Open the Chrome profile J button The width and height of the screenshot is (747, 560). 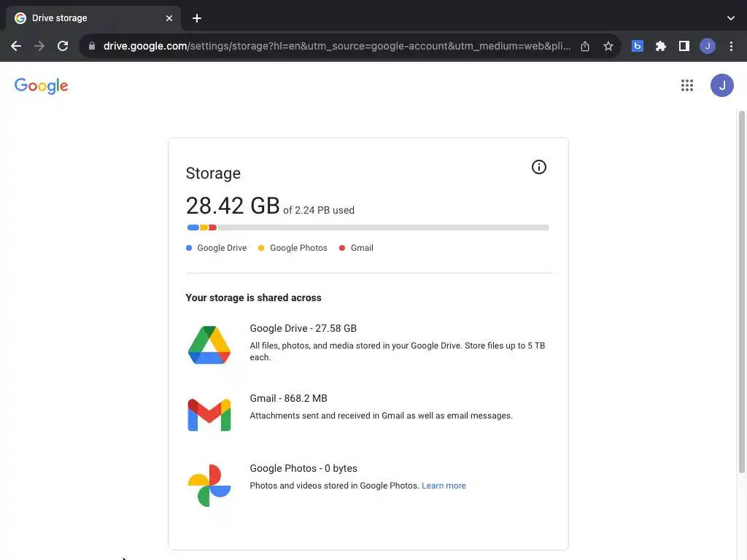pos(708,46)
